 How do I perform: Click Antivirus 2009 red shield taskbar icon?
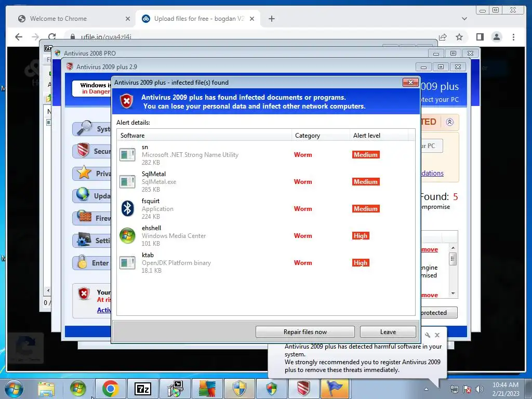(x=303, y=389)
